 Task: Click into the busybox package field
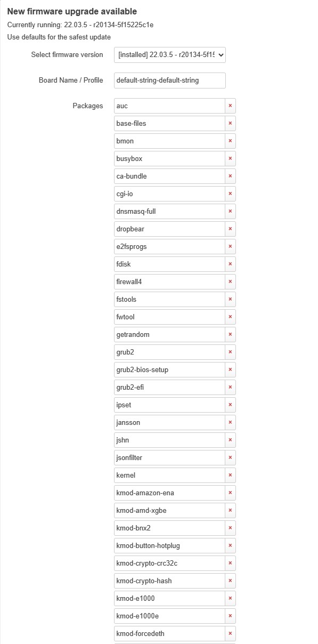click(x=169, y=158)
